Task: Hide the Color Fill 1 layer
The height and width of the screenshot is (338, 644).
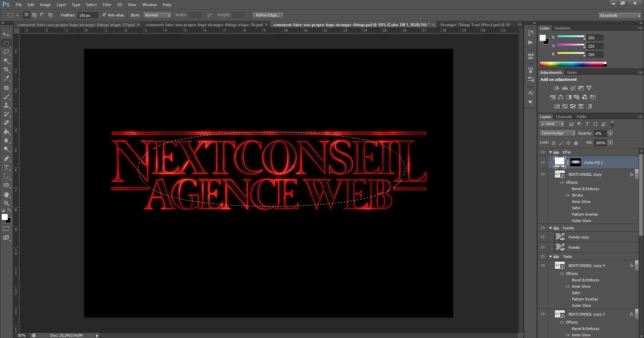Action: (x=542, y=163)
